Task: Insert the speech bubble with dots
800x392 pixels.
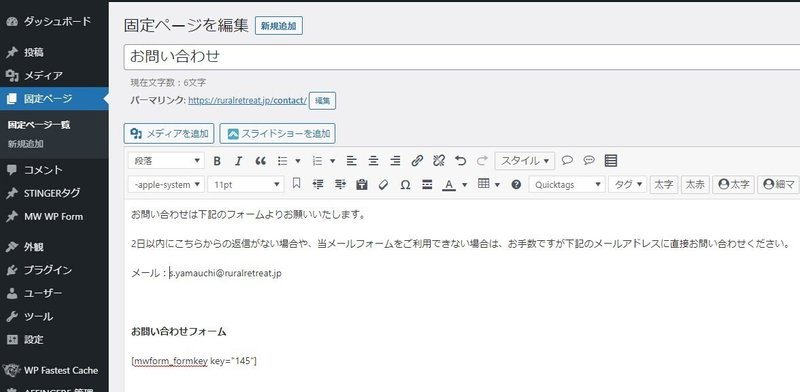Action: [x=589, y=161]
